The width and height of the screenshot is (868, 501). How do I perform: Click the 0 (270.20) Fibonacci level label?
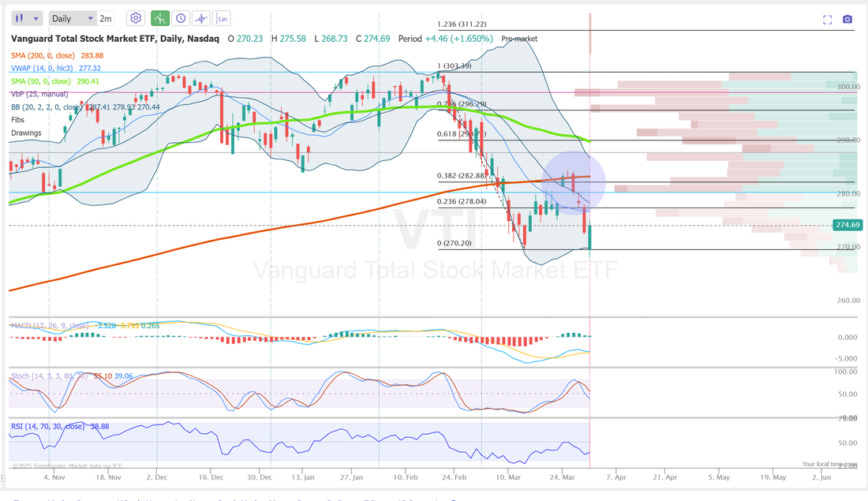455,243
